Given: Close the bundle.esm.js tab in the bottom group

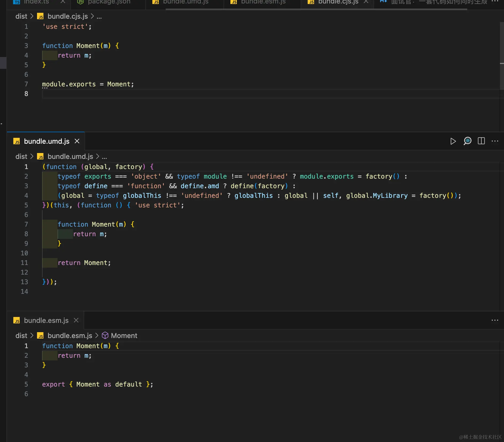Looking at the screenshot, I should pos(76,320).
